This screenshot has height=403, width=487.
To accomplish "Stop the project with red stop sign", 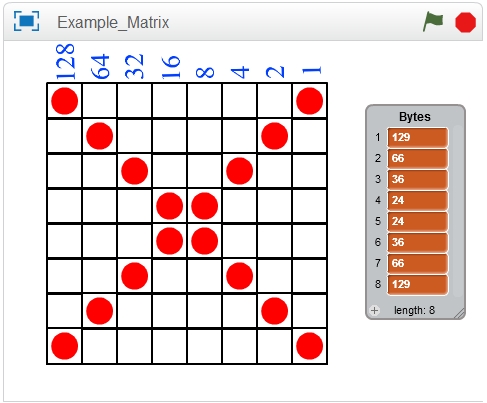I will tap(466, 22).
